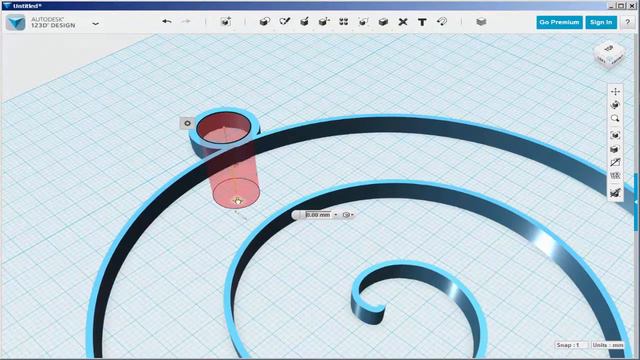
Task: Select the Orbit navigation tool
Action: pyautogui.click(x=616, y=105)
